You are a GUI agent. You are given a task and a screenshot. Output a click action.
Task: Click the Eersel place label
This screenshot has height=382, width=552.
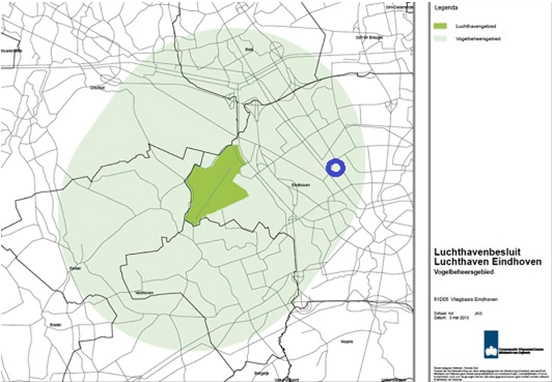(x=75, y=268)
